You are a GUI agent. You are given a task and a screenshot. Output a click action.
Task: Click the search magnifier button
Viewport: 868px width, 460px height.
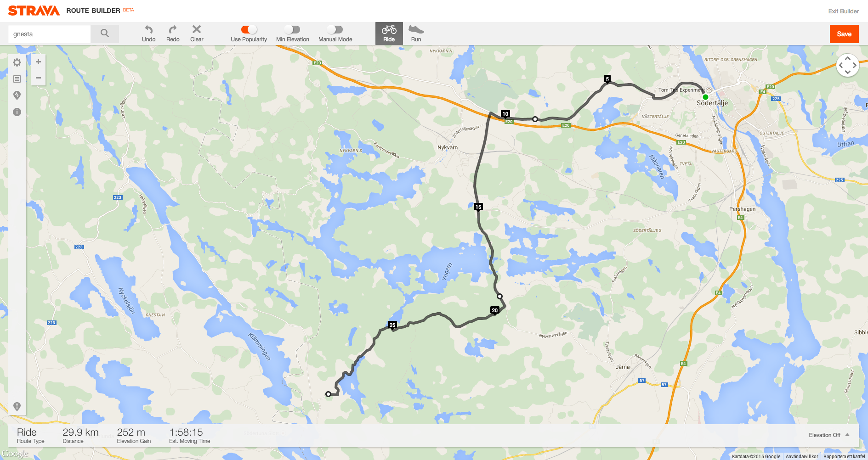click(x=105, y=34)
